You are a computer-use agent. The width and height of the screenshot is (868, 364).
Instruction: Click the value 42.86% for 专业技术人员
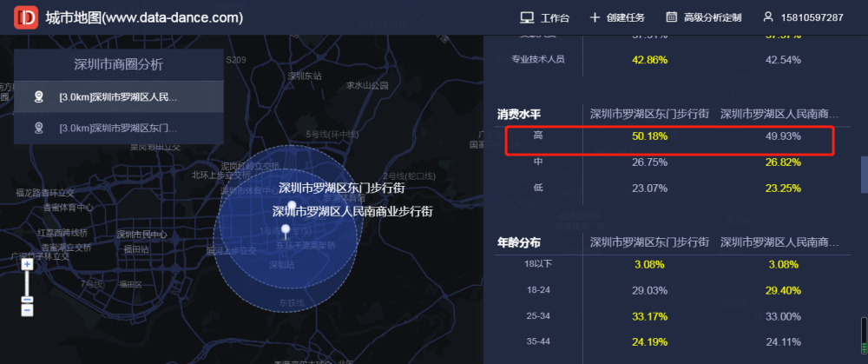[x=649, y=60]
